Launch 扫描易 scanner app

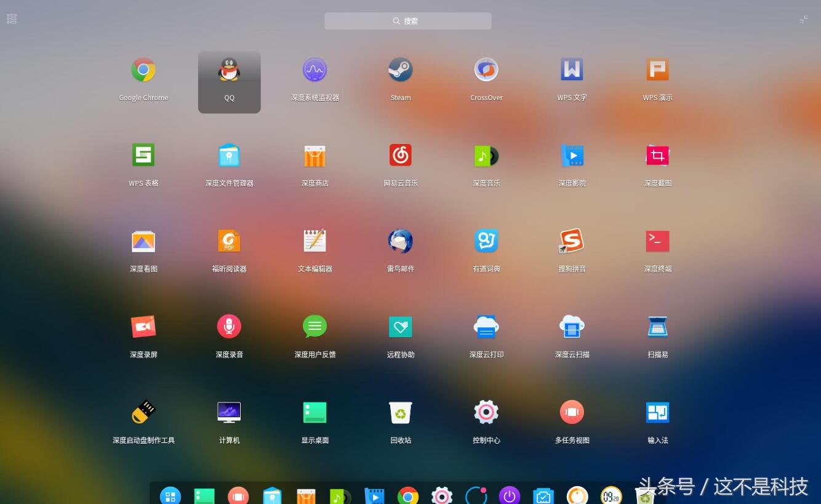click(x=657, y=327)
